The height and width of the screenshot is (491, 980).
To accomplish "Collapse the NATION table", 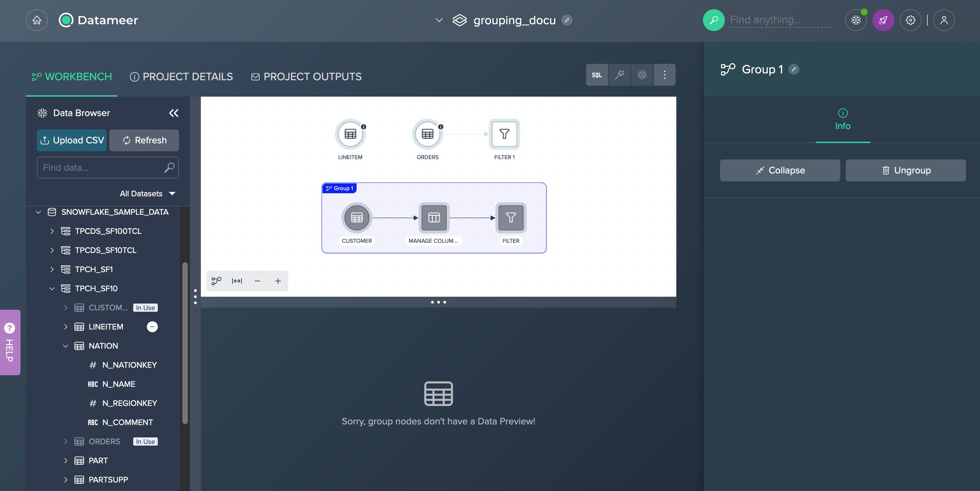I will point(66,346).
